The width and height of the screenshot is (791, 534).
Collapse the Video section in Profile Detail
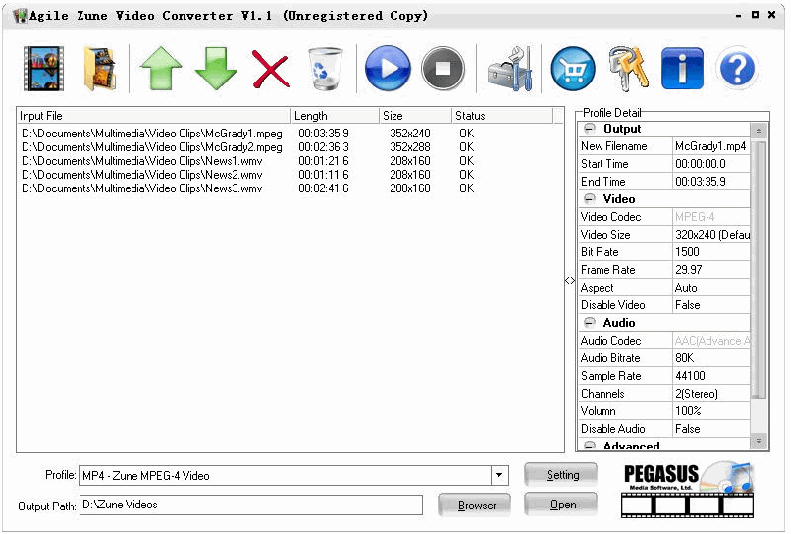tap(589, 199)
